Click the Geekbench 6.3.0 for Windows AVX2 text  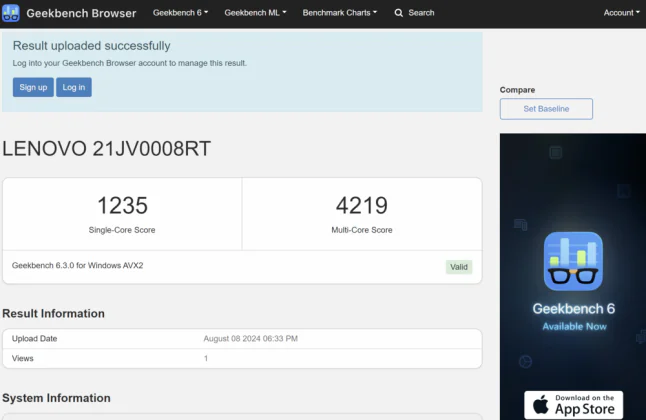77,265
